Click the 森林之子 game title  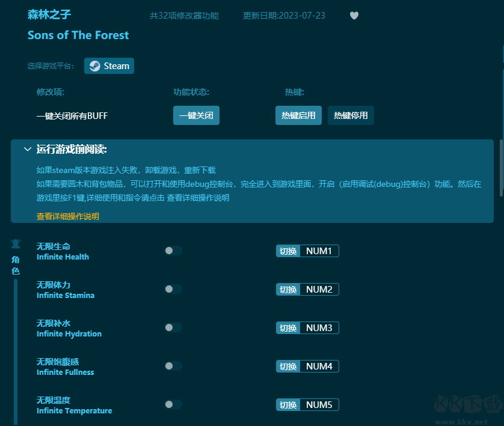pos(49,14)
